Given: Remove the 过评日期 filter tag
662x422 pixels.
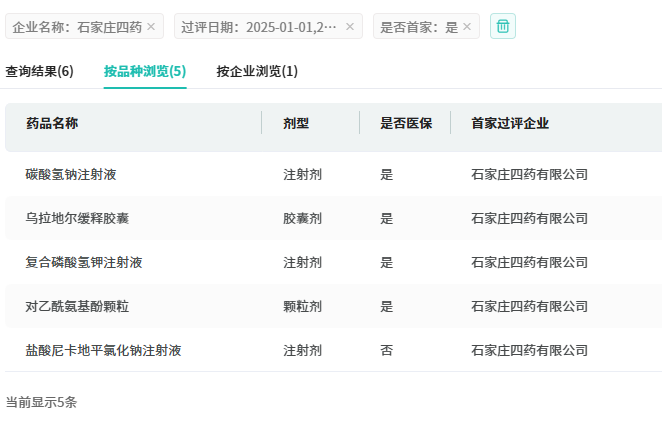Looking at the screenshot, I should click(x=350, y=27).
